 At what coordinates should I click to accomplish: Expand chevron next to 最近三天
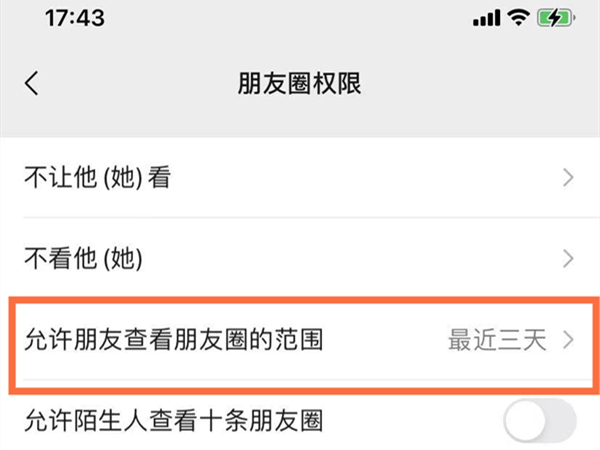568,340
